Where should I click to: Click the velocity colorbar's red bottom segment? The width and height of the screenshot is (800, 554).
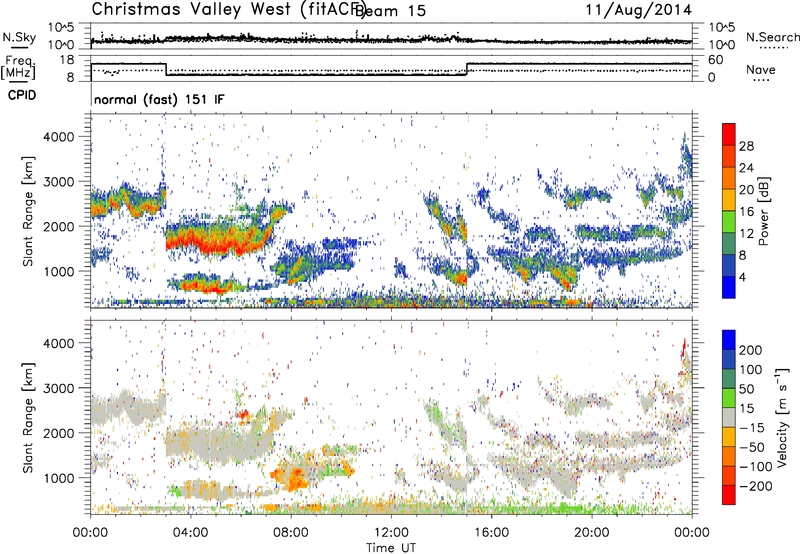(x=729, y=495)
